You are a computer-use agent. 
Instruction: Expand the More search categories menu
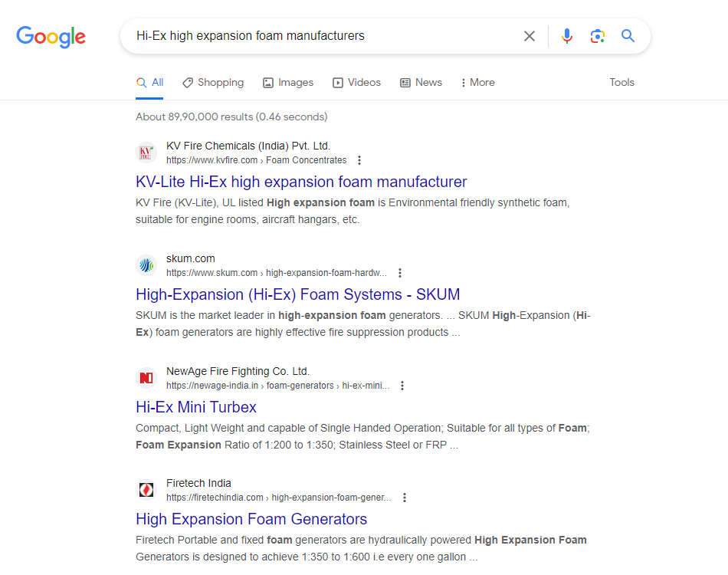477,83
